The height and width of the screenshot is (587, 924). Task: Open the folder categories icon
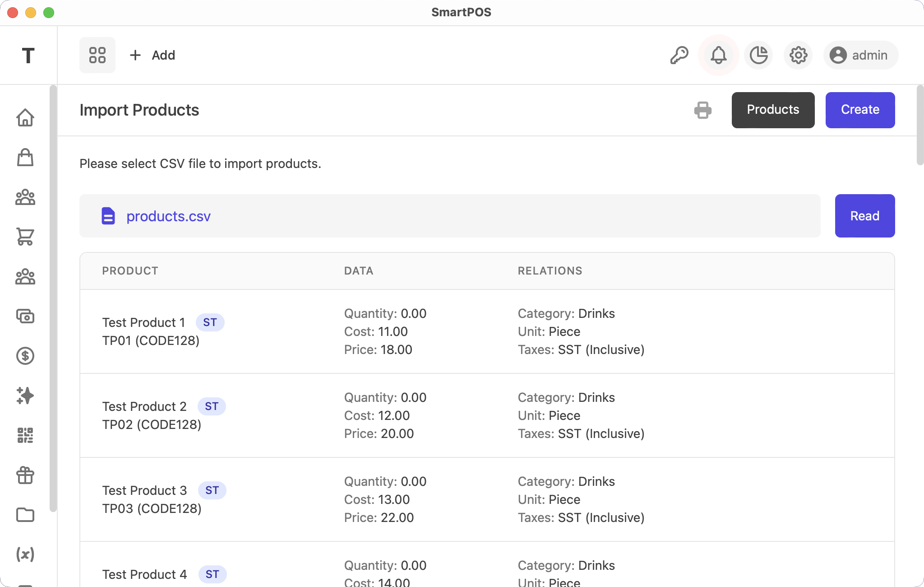(x=26, y=515)
